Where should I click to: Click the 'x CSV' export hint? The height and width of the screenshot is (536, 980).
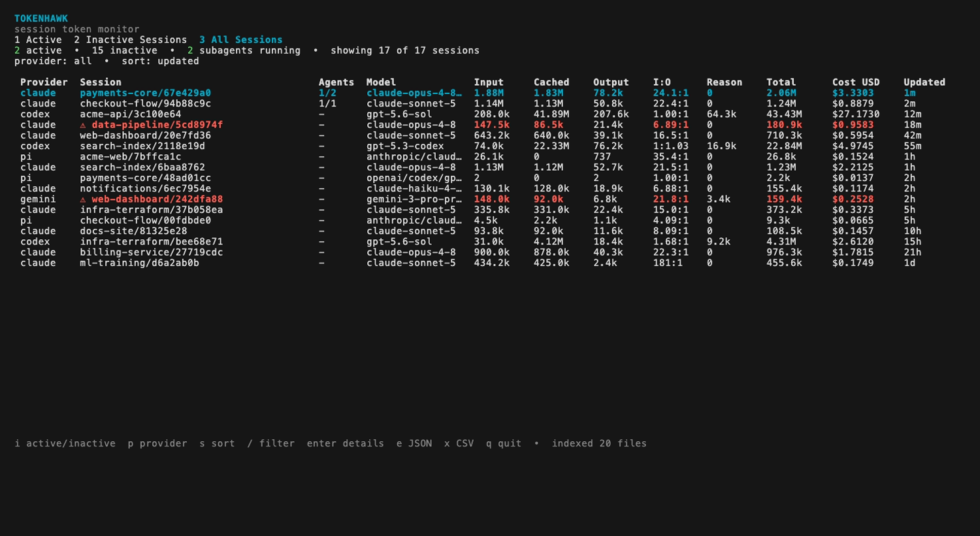(459, 443)
